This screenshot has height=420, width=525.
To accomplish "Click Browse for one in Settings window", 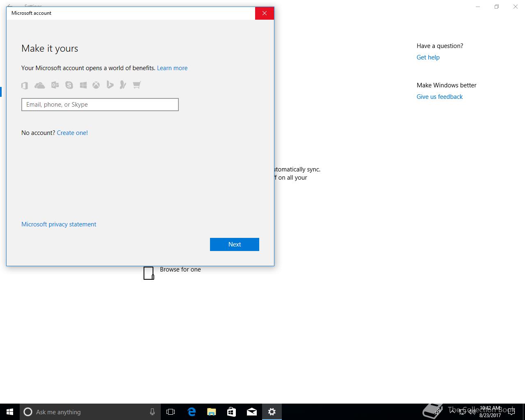I will pos(180,269).
